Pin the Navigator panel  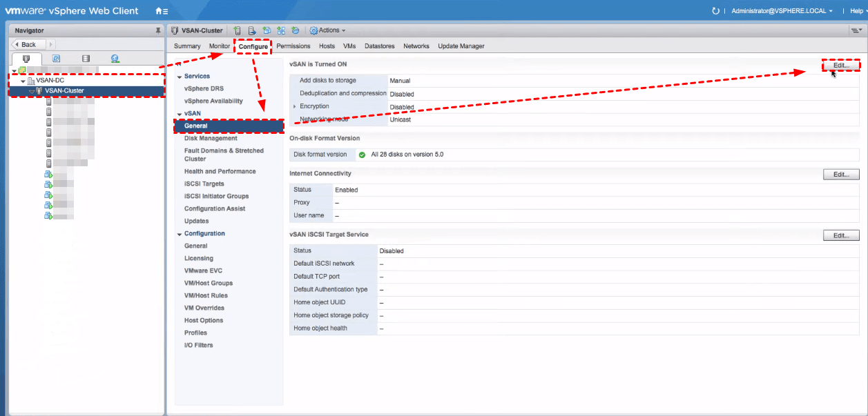coord(158,30)
